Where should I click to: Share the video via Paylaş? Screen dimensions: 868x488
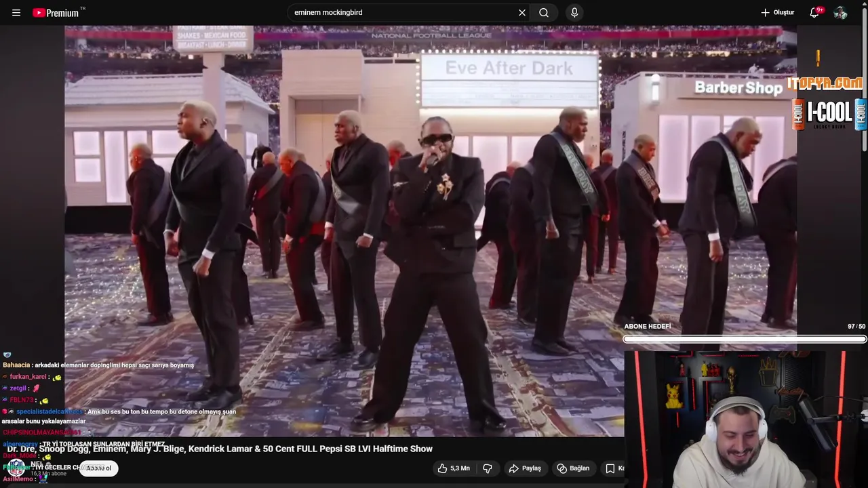(x=525, y=468)
